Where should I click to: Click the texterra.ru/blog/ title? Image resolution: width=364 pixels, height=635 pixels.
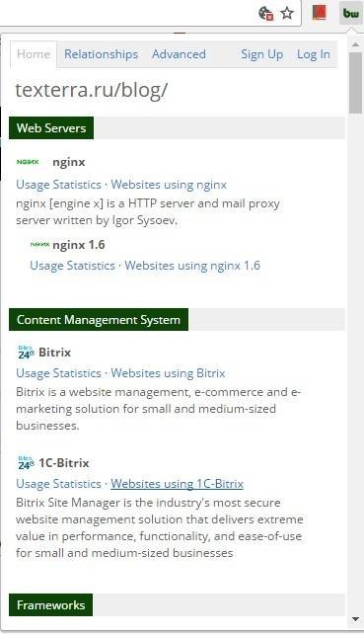point(91,90)
